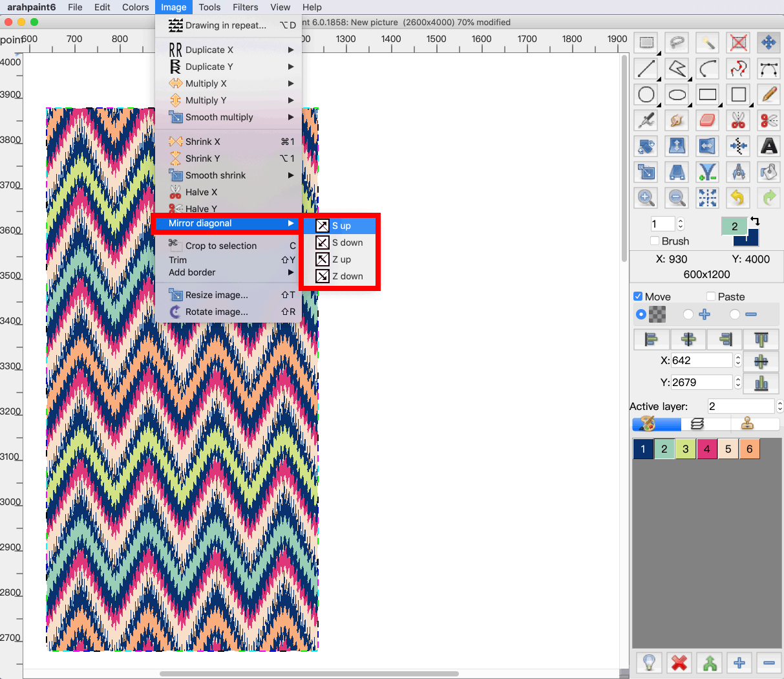This screenshot has width=784, height=679.
Task: Switch to the layers stack tab
Action: point(697,424)
